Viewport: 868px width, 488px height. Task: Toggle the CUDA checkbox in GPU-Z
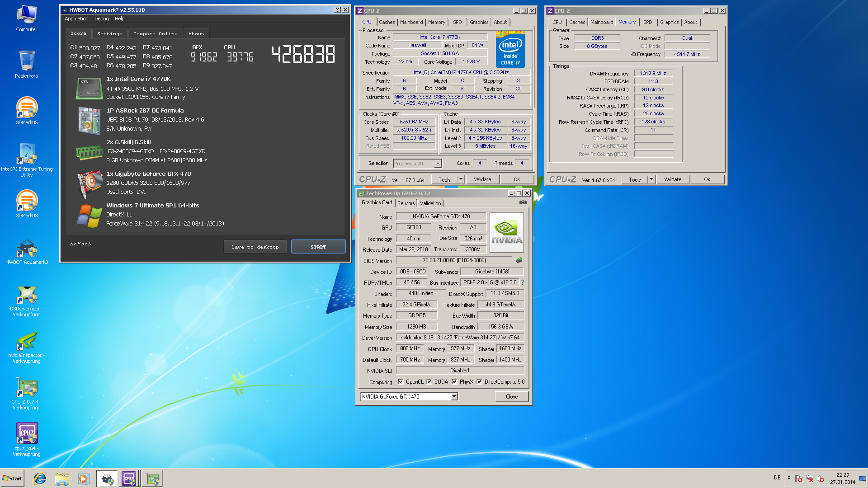tap(429, 382)
